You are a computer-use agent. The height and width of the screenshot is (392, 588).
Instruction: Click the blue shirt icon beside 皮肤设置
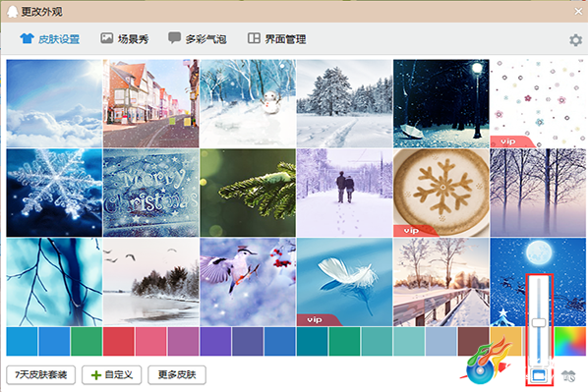(27, 38)
